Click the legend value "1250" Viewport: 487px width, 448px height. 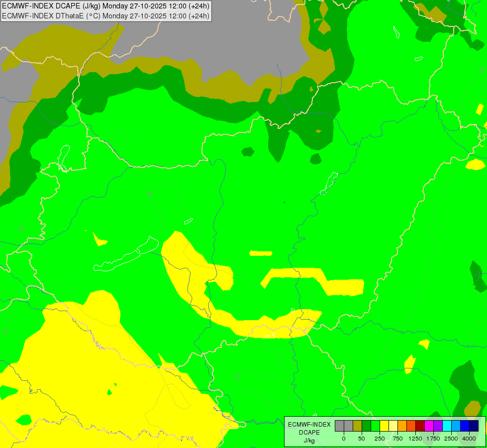pos(415,439)
